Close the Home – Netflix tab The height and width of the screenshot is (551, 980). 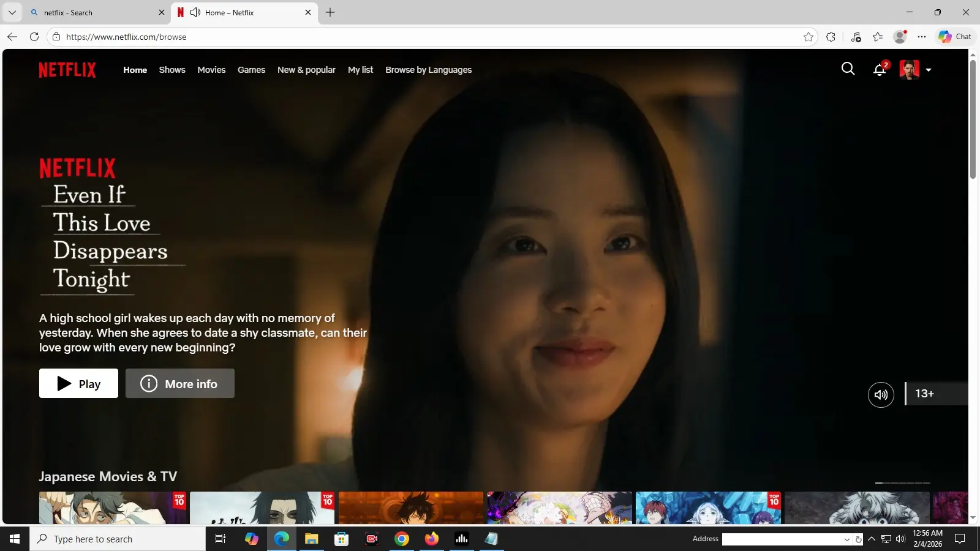308,12
